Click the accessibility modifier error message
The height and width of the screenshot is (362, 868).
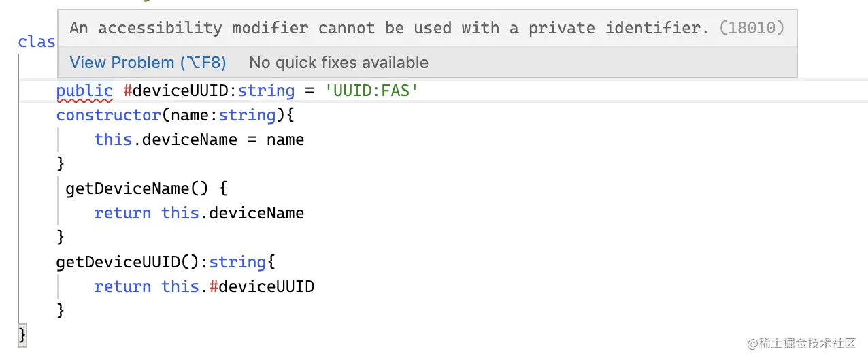coord(389,28)
